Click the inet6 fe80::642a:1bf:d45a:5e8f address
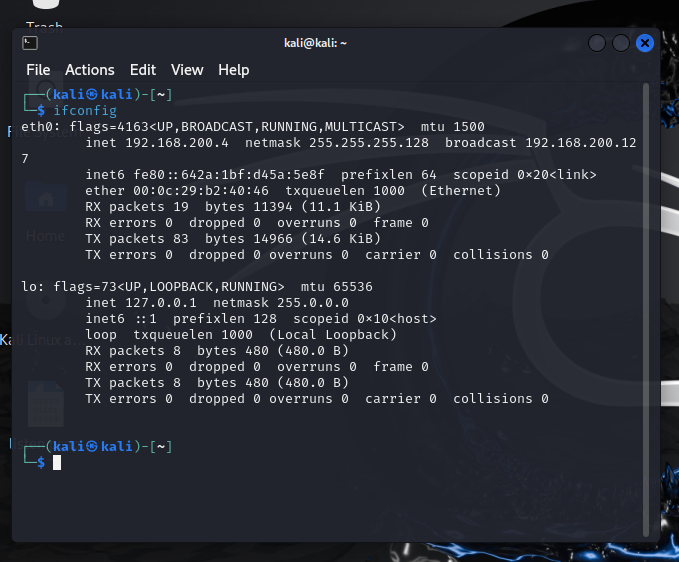 229,175
